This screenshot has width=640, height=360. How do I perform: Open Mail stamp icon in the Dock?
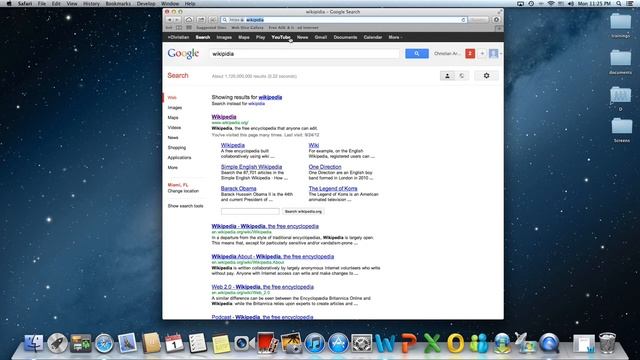pos(127,343)
